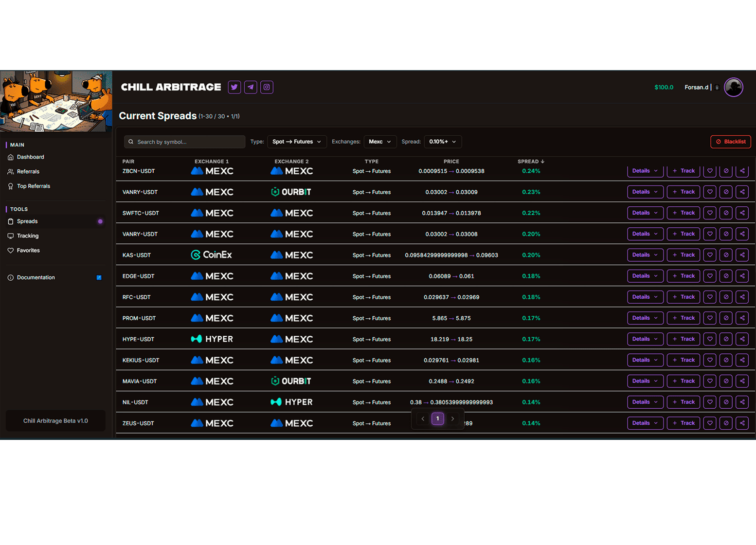Share the HYPE-USDT spread row
The width and height of the screenshot is (756, 545).
coord(742,339)
